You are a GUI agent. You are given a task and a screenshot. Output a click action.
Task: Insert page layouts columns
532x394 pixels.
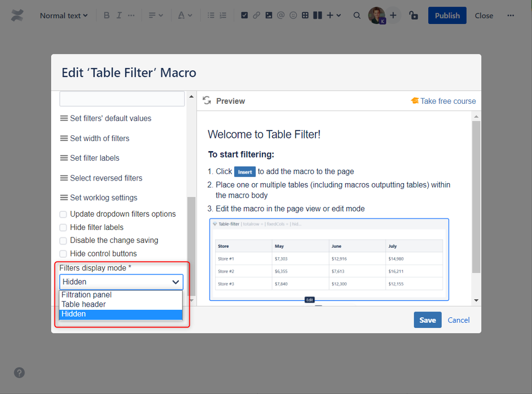pyautogui.click(x=317, y=15)
